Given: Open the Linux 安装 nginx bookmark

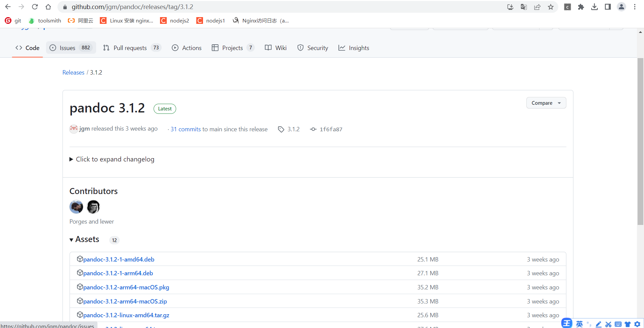Looking at the screenshot, I should tap(127, 20).
